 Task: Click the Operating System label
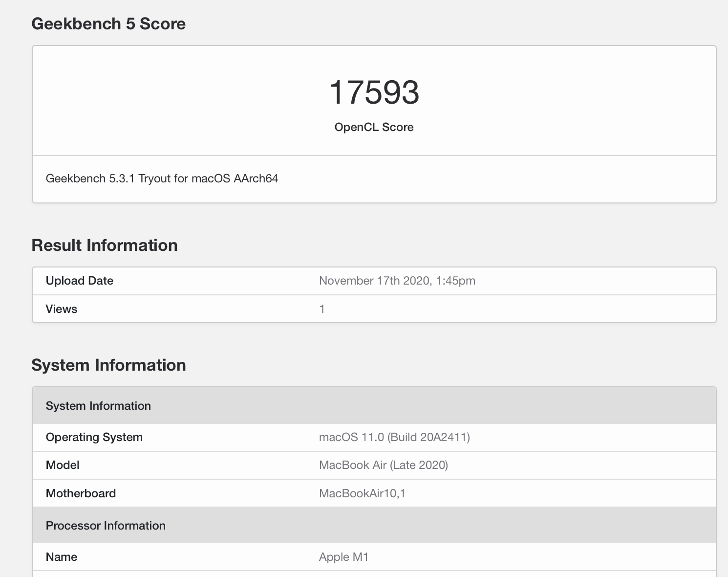[94, 437]
